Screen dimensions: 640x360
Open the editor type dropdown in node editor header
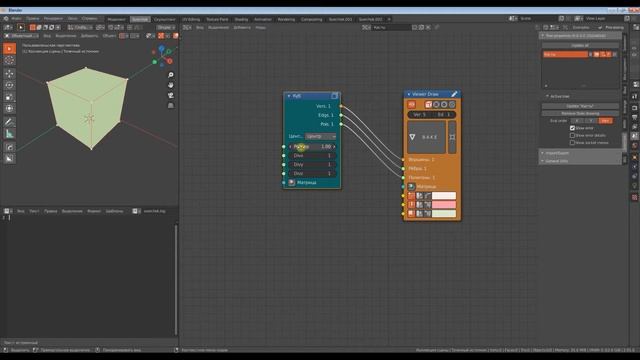[x=187, y=28]
